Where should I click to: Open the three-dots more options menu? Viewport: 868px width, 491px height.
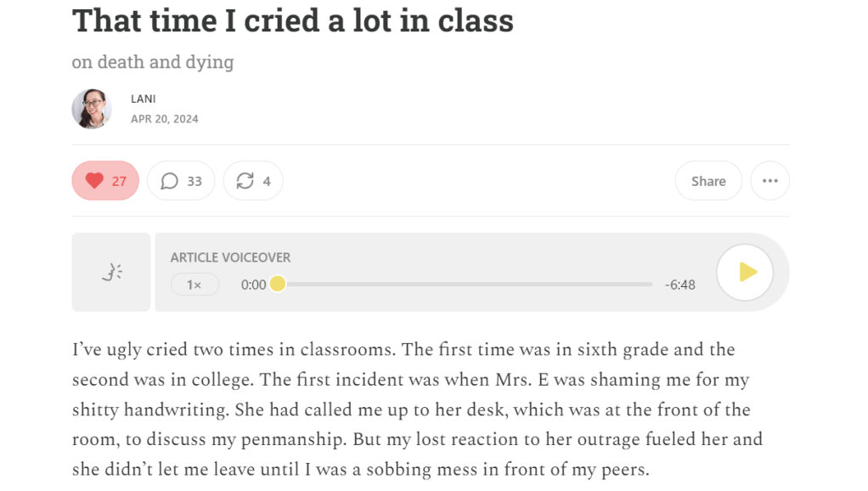(769, 181)
